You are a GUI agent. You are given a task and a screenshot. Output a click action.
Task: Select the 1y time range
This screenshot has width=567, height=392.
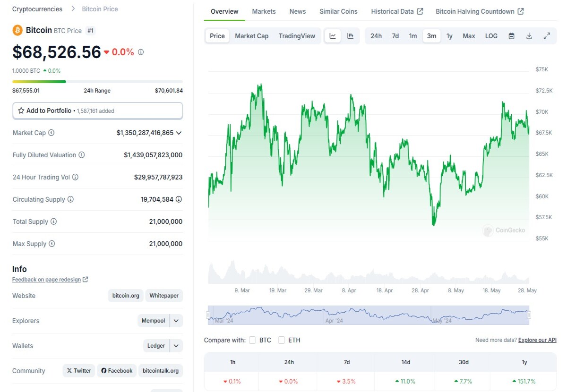tap(449, 36)
